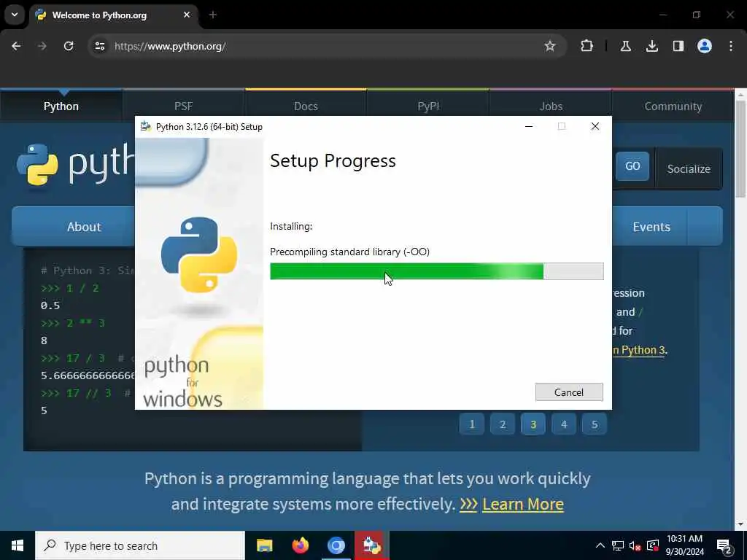Open the Events menu on python.org
This screenshot has height=560, width=747.
(x=651, y=227)
